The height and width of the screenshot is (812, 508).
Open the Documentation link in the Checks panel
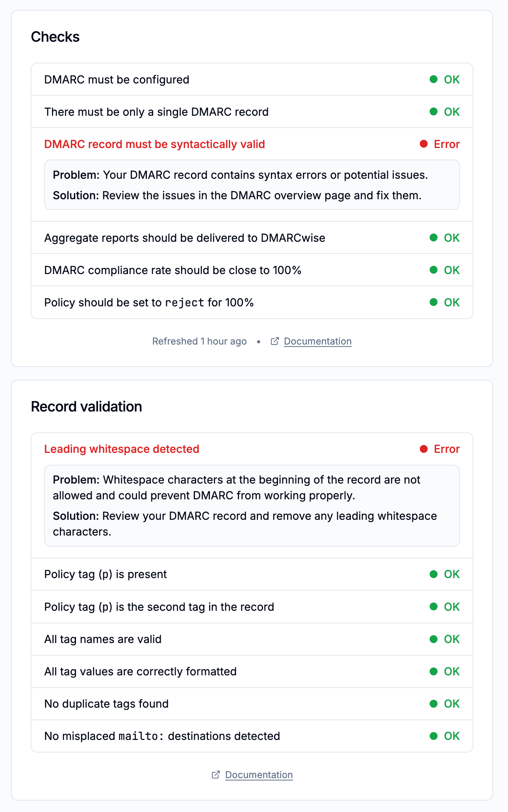[317, 341]
